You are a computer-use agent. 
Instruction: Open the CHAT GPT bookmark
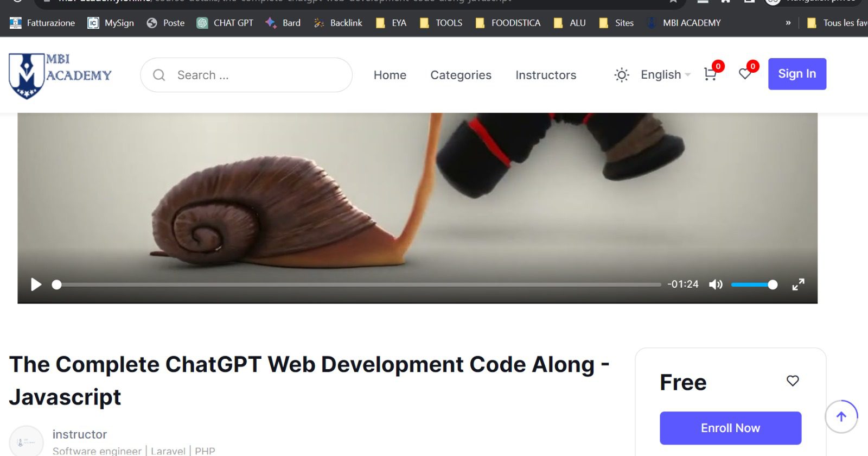pyautogui.click(x=225, y=23)
